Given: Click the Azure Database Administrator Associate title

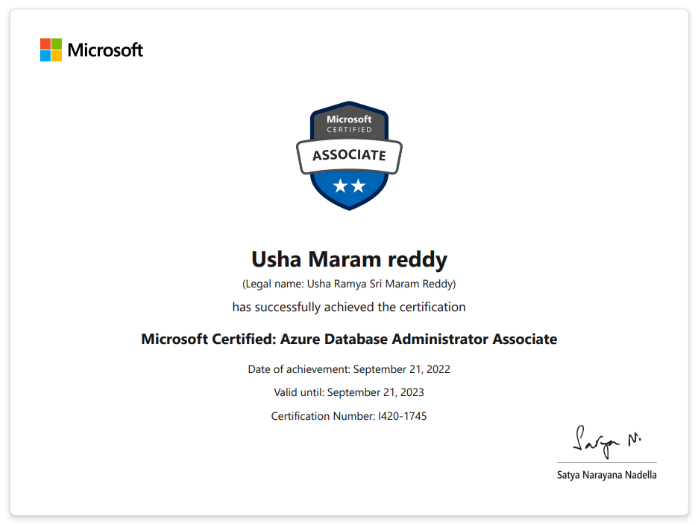Looking at the screenshot, I should click(x=349, y=339).
